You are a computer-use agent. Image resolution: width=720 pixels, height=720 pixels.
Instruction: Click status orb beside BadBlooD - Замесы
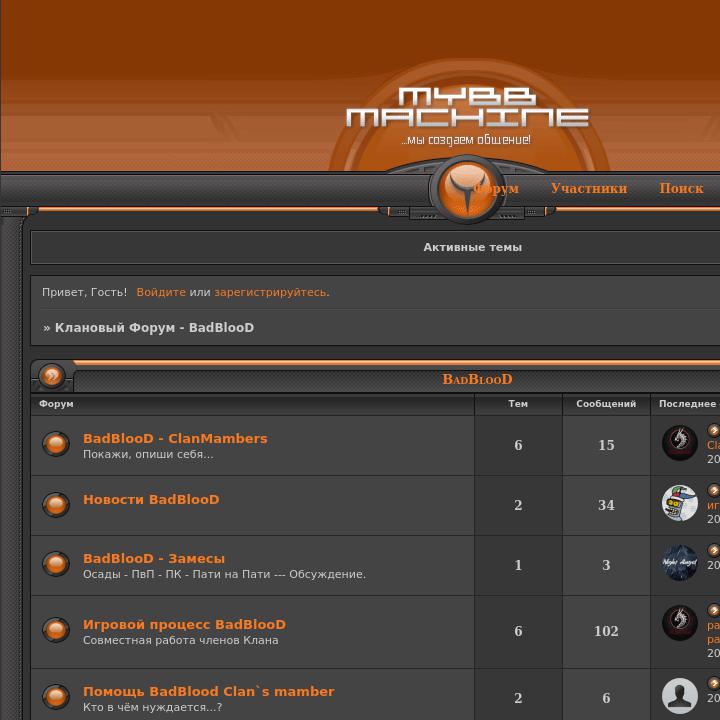pyautogui.click(x=56, y=564)
